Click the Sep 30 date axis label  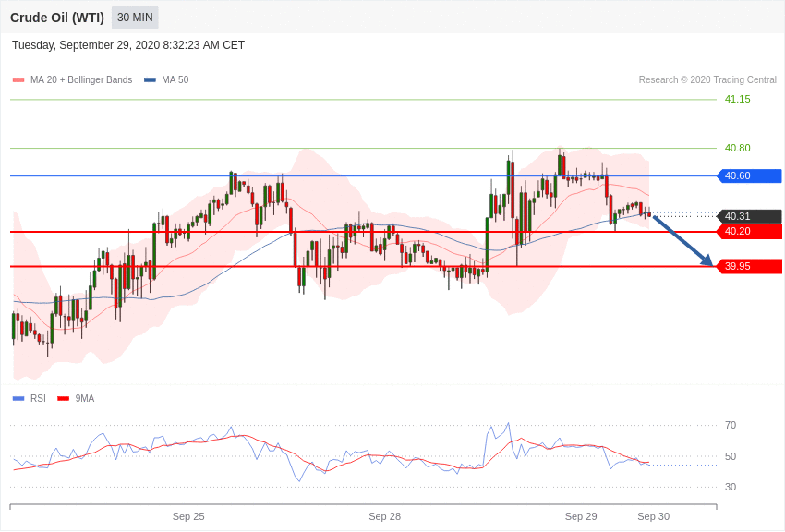click(653, 516)
